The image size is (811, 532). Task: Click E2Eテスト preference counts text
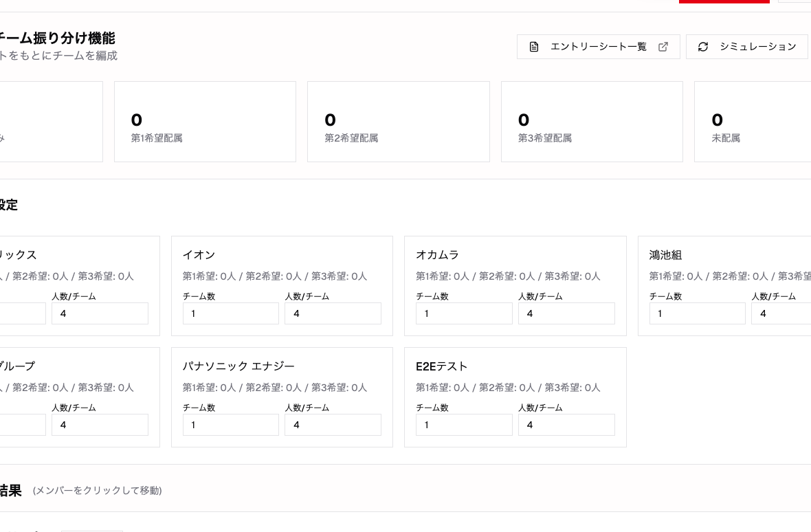[508, 387]
